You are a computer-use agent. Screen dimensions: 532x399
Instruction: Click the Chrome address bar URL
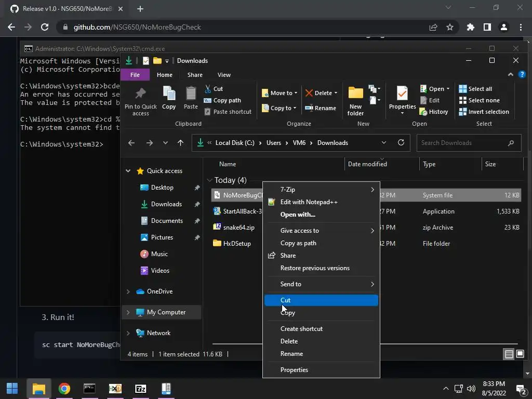tap(137, 27)
